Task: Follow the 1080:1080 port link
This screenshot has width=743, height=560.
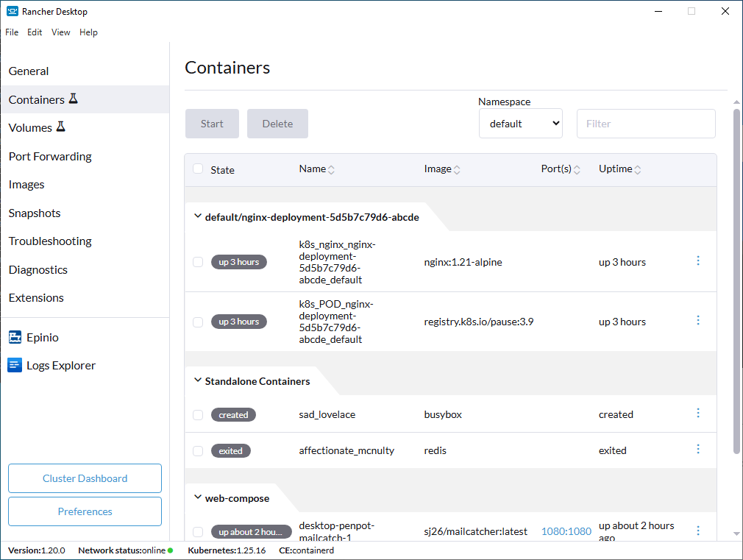Action: pos(566,530)
